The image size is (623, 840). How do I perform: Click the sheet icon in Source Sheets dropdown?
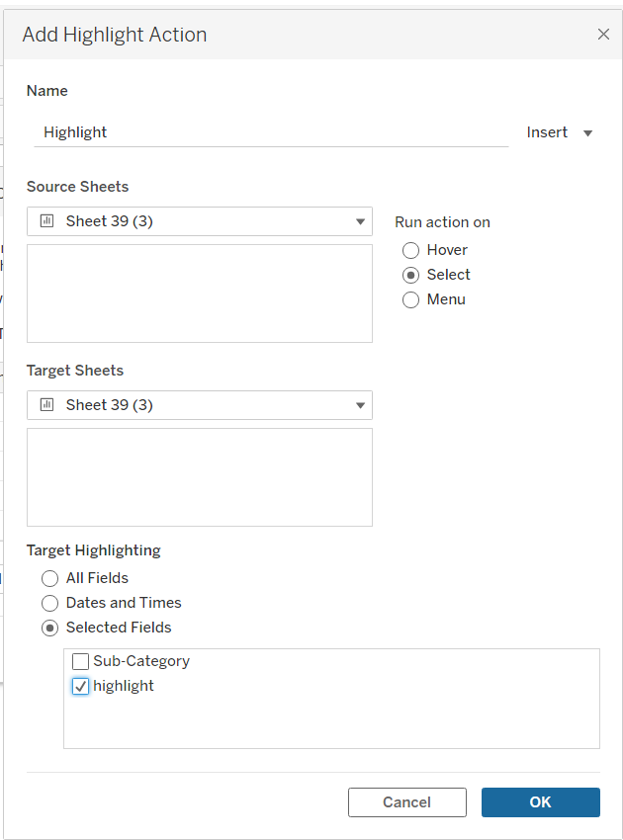pos(45,221)
